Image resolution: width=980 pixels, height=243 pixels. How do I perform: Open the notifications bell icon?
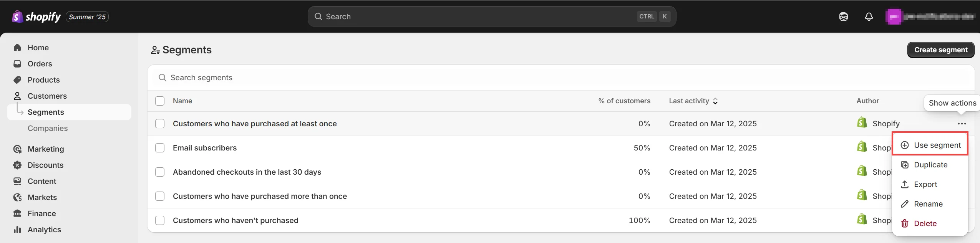[x=869, y=17]
